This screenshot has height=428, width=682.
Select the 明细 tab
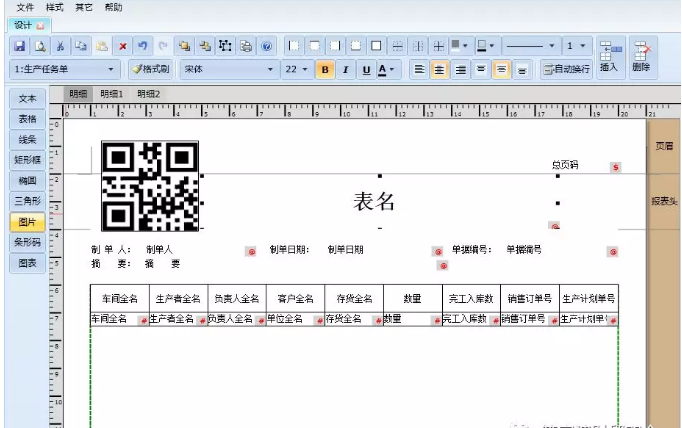point(78,94)
